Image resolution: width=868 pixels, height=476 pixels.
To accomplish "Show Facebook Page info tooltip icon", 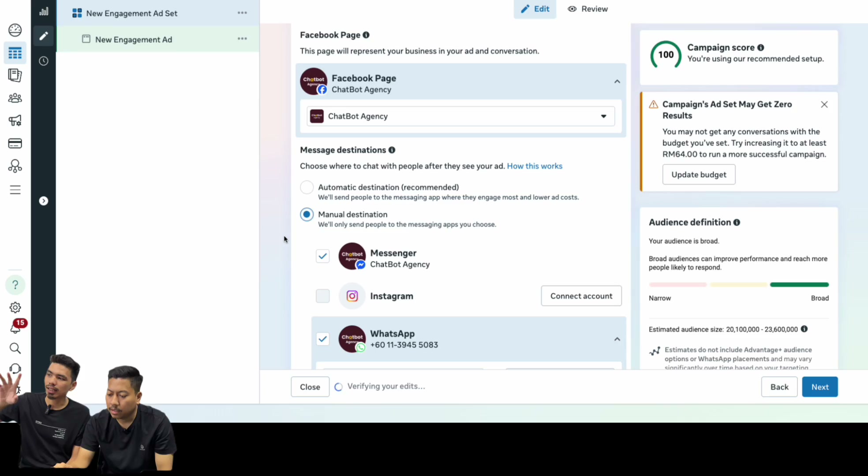I will coord(366,35).
